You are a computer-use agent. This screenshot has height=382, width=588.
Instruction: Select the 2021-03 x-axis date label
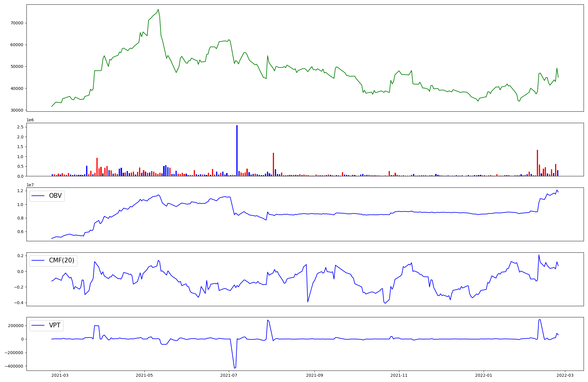click(60, 375)
